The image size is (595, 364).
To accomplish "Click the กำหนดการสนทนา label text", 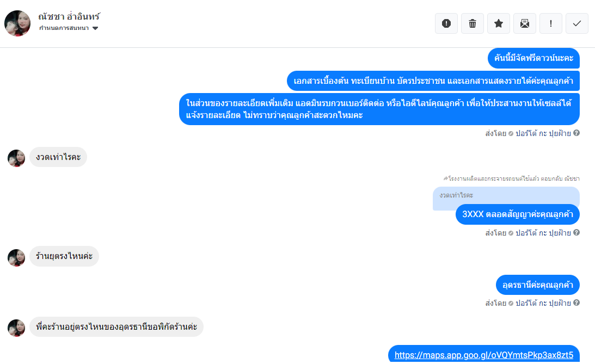I will tap(64, 28).
